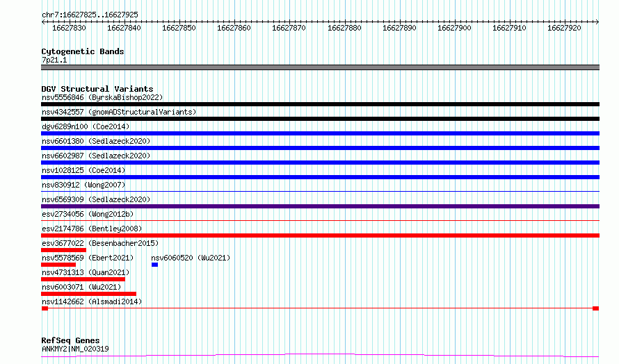Open the ANKMY2|NM_020319 RefSeq gene label

coord(75,349)
